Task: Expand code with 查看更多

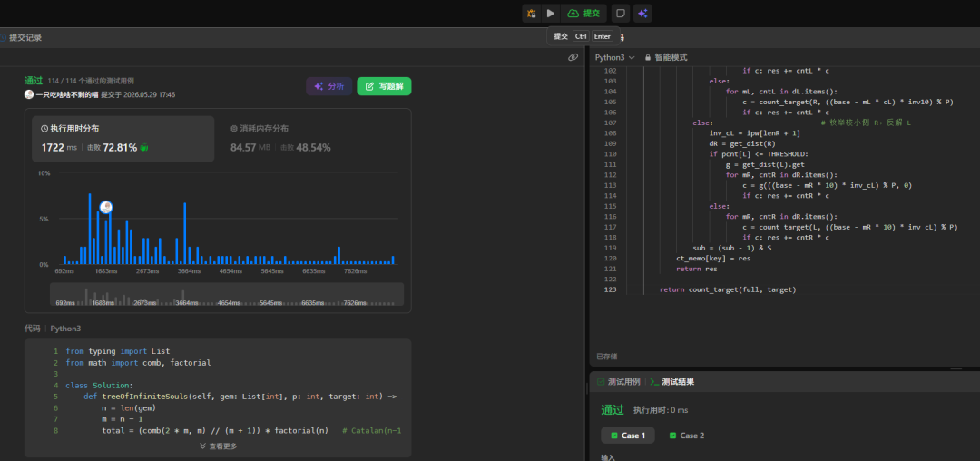Action: pos(218,446)
